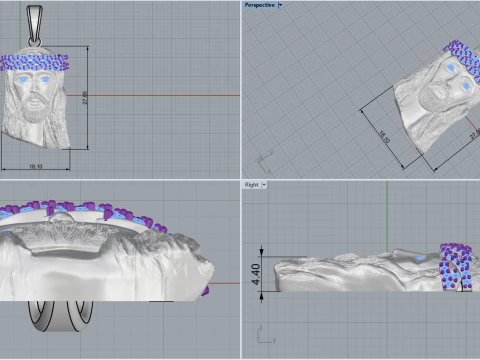
Task: Click the z-y axis icon in the Right view
Action: pos(267,334)
